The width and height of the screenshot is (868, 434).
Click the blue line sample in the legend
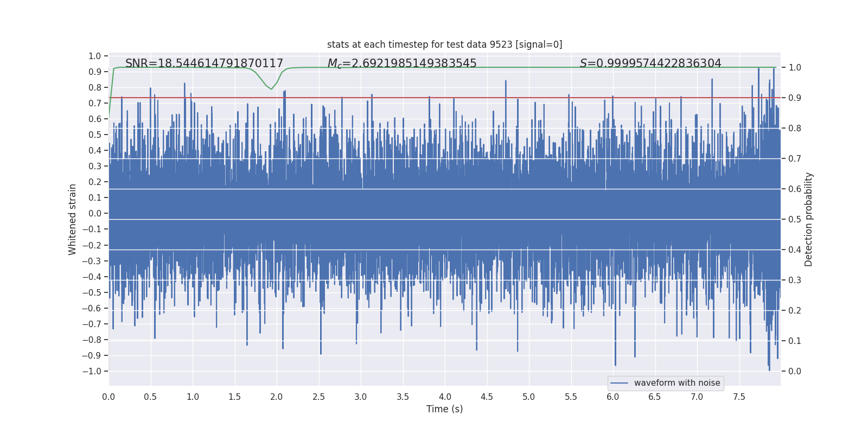619,383
